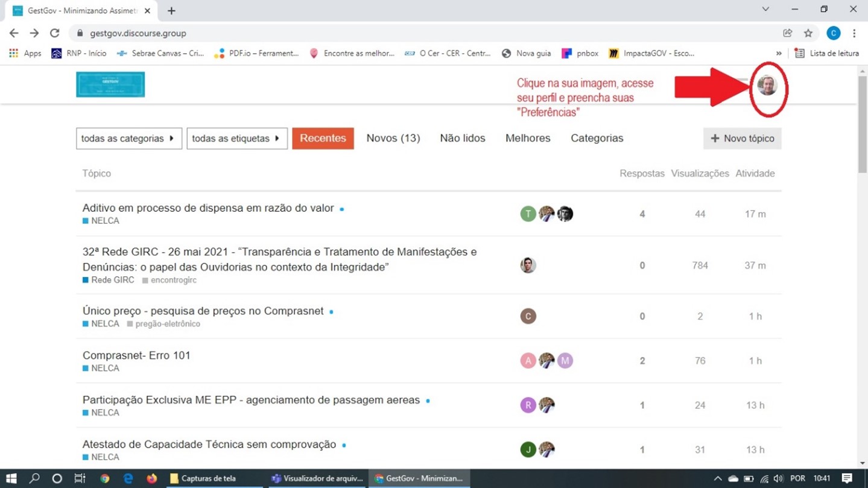This screenshot has height=488, width=868.
Task: Open the Apps shortcut in the bookmarks bar
Action: click(25, 53)
